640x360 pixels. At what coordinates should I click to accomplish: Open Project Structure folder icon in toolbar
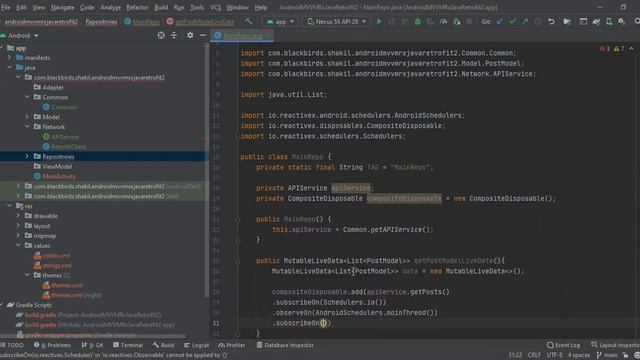click(567, 21)
